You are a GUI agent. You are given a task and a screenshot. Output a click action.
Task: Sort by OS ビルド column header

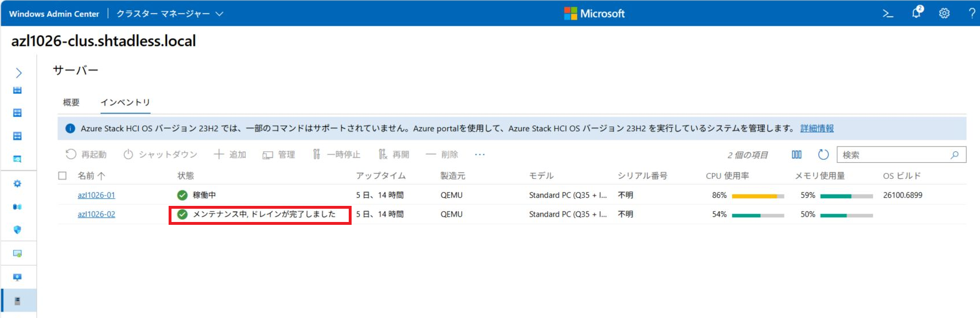(x=902, y=176)
